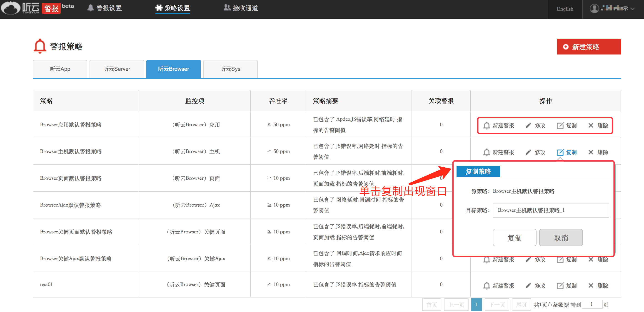This screenshot has height=312, width=644.
Task: Select policy name test01
Action: coord(46,284)
